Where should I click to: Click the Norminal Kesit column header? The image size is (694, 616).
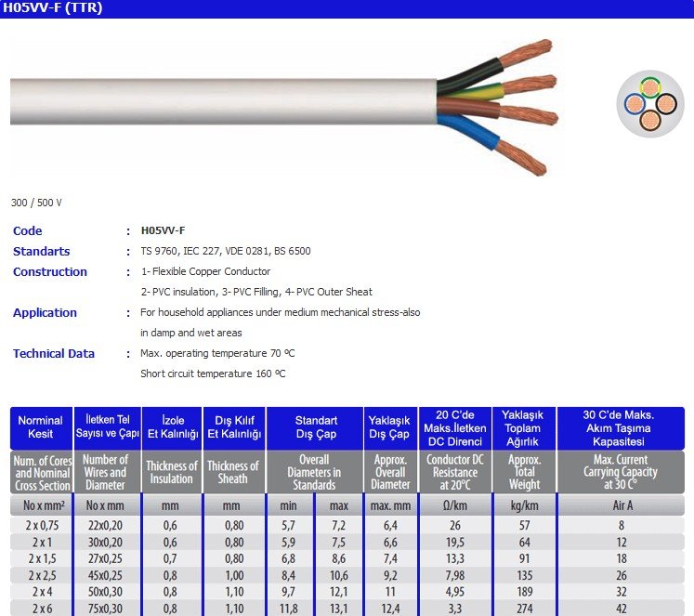coord(41,427)
